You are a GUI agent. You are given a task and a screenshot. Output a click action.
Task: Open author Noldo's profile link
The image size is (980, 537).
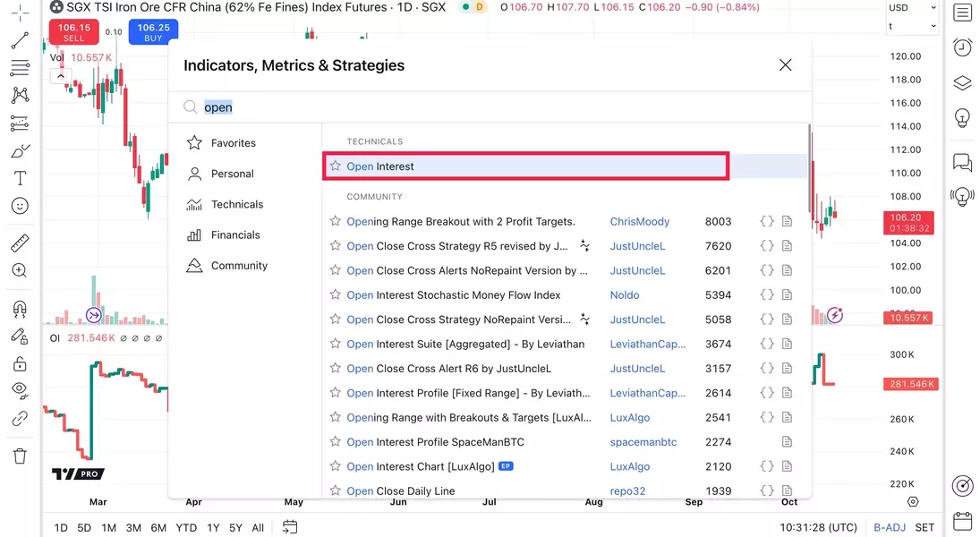(x=625, y=295)
